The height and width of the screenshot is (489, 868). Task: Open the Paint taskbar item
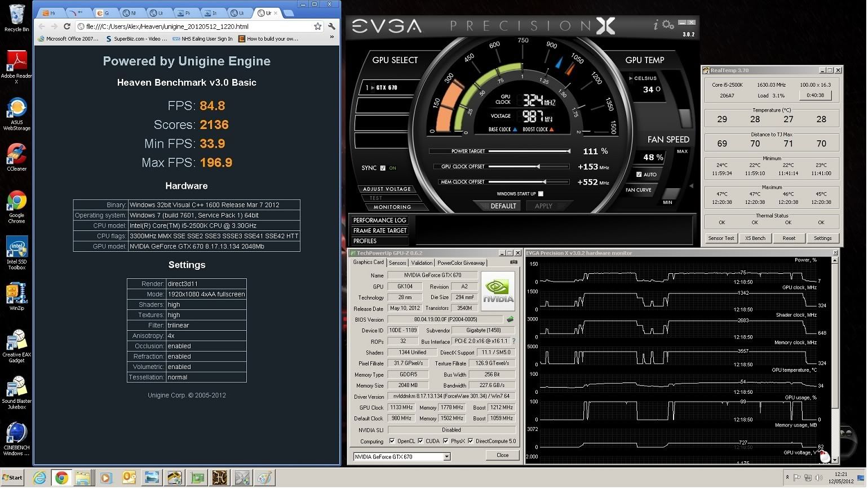(x=264, y=478)
